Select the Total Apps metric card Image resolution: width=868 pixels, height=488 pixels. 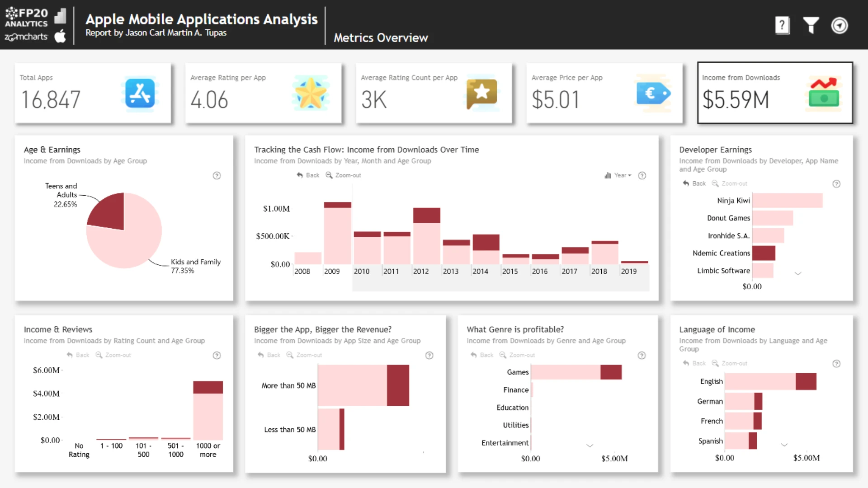coord(93,93)
